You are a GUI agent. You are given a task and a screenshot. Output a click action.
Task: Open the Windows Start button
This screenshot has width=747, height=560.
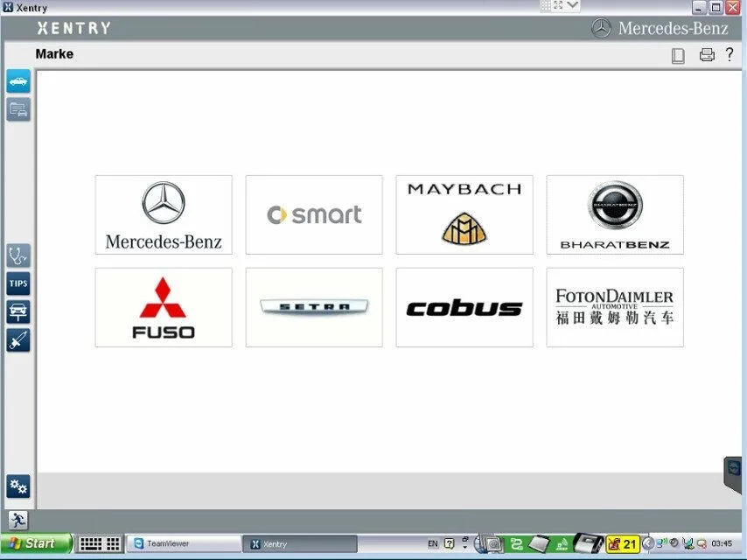(36, 543)
